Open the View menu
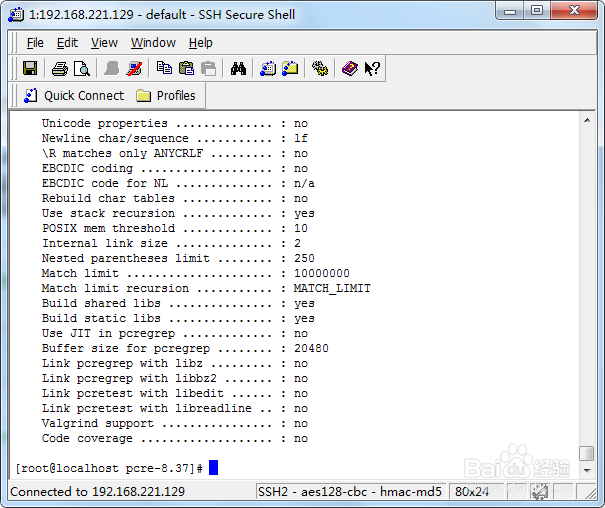The width and height of the screenshot is (605, 508). click(x=104, y=43)
